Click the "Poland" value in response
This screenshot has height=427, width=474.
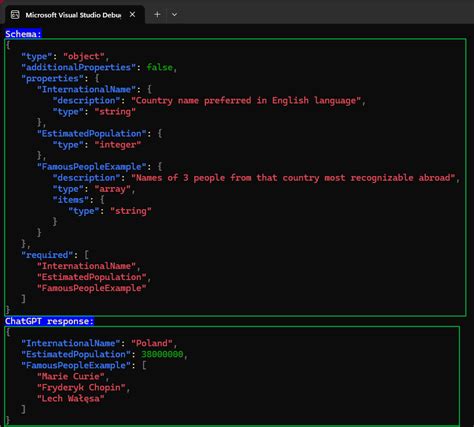[x=152, y=343]
